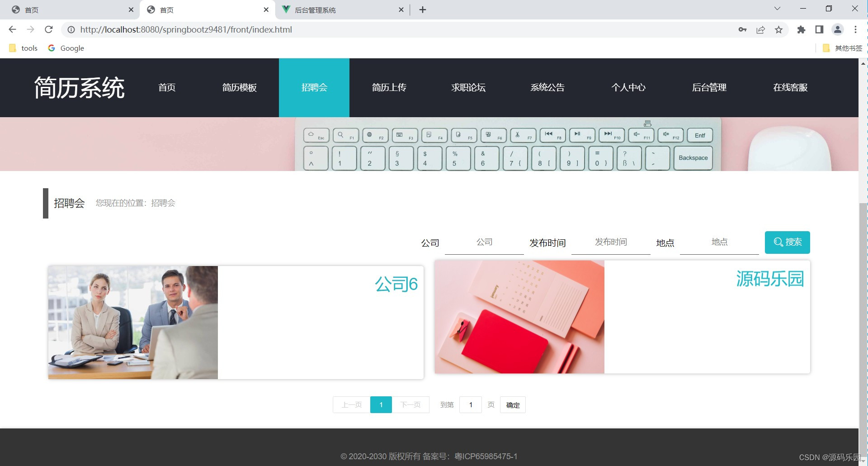The image size is (868, 466).
Task: Open the Chrome three-dot menu
Action: click(855, 29)
